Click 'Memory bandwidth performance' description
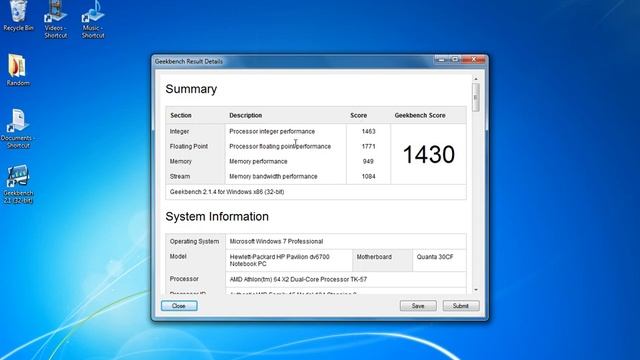This screenshot has width=640, height=360. tap(273, 176)
